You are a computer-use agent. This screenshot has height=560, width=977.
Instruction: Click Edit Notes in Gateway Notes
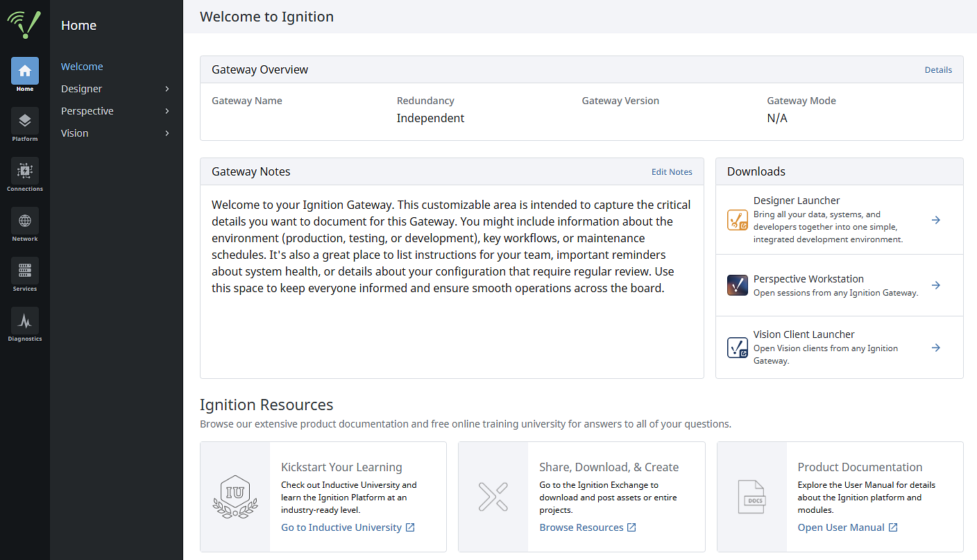pyautogui.click(x=672, y=172)
